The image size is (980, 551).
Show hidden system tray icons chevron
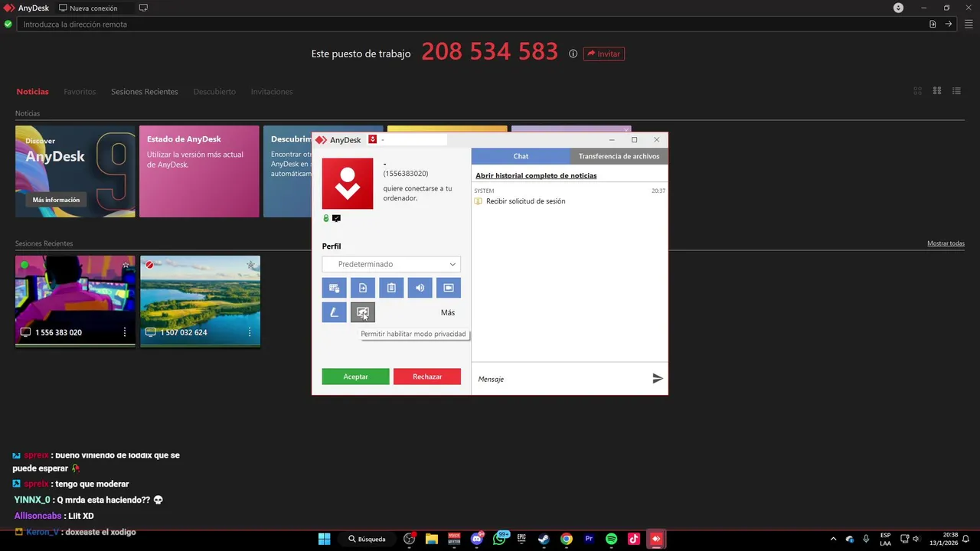(834, 539)
